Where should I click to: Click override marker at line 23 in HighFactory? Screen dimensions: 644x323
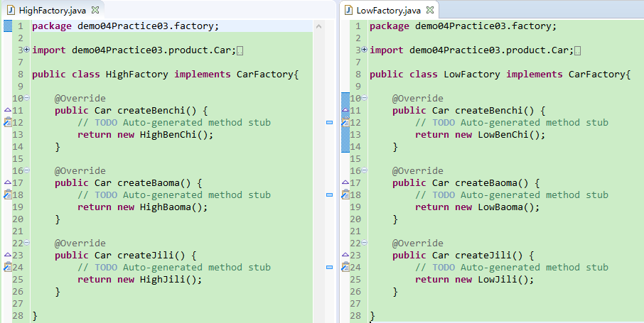(x=7, y=254)
